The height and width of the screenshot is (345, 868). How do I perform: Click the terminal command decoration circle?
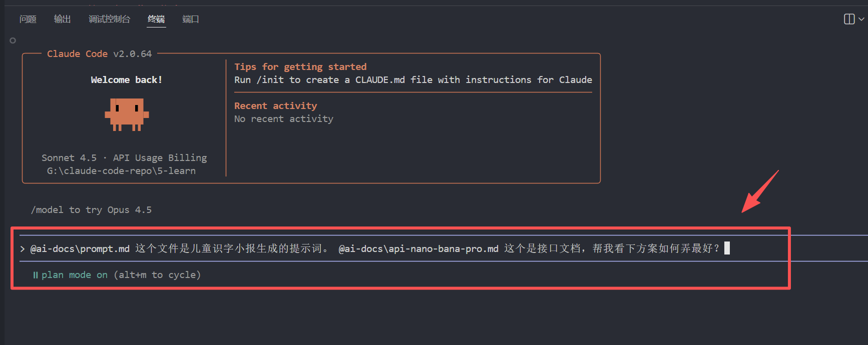[x=13, y=40]
